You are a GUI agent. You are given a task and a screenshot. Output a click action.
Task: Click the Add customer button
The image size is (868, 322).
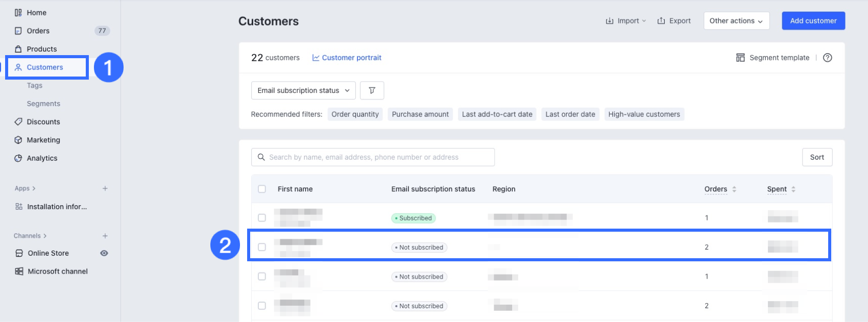[x=813, y=21]
